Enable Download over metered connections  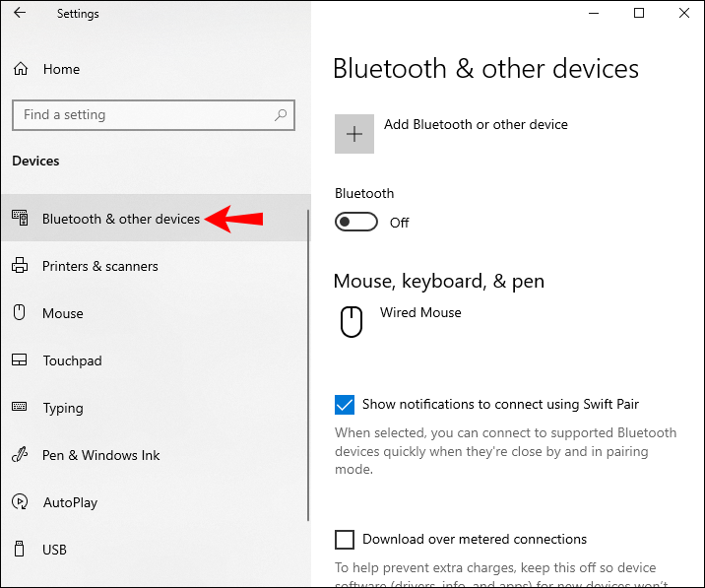[x=345, y=539]
